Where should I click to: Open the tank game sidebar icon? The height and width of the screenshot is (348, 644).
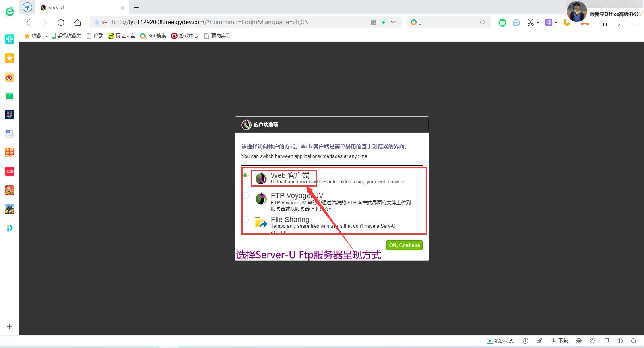(10, 209)
